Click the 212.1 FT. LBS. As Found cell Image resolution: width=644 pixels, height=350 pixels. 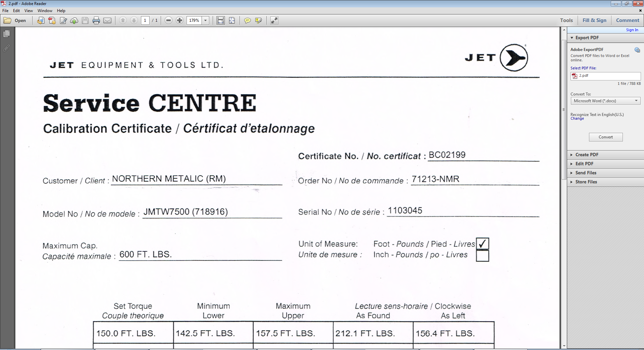click(373, 333)
